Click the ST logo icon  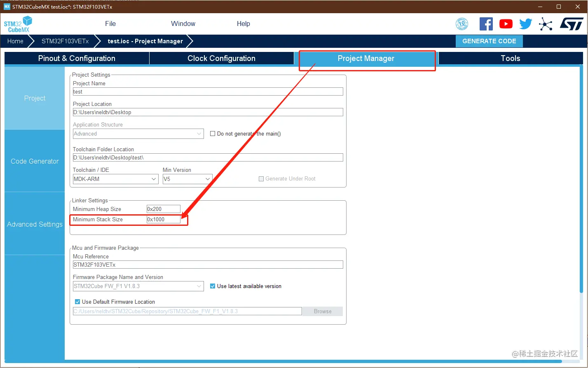coord(572,24)
